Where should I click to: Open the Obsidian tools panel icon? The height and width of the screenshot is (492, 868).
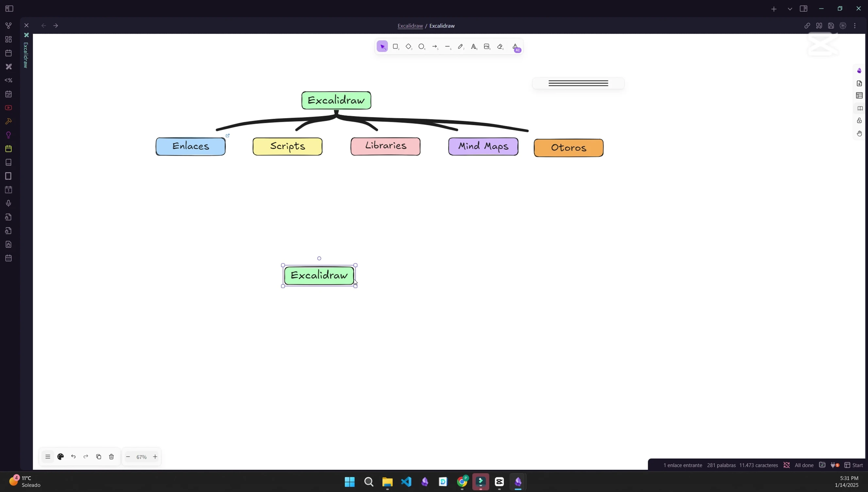coord(859,71)
